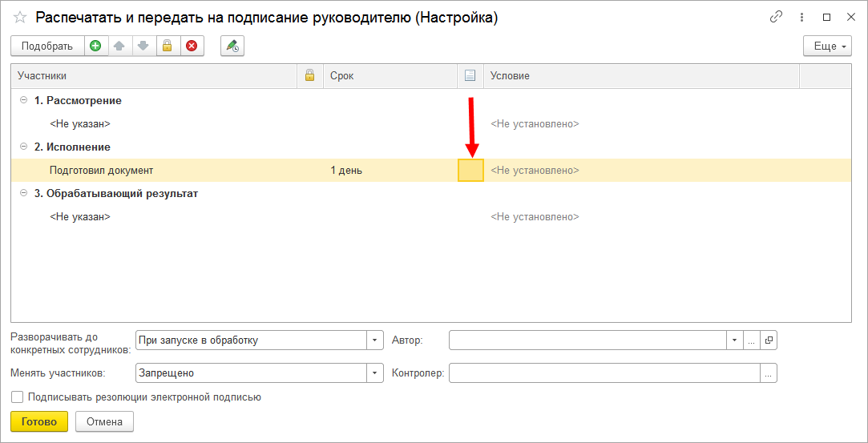Click the 'Готово' button
The height and width of the screenshot is (443, 868).
[x=38, y=422]
